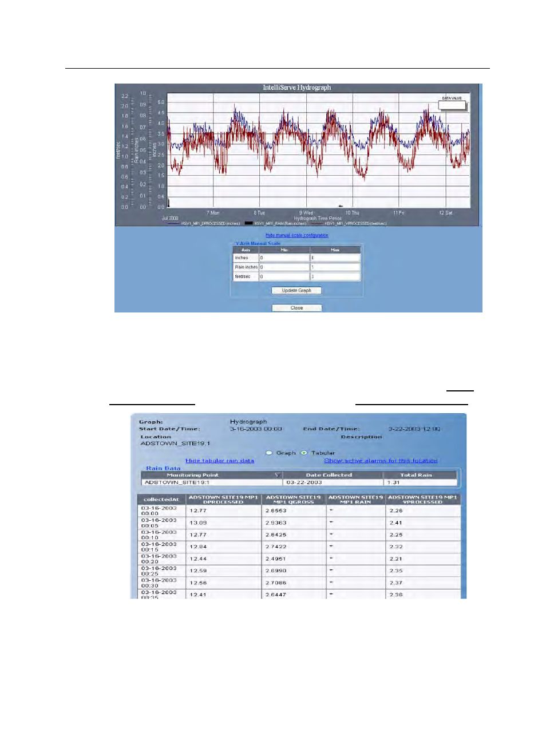The width and height of the screenshot is (546, 756).
Task: Click the collectedAt column header
Action: pos(161,500)
